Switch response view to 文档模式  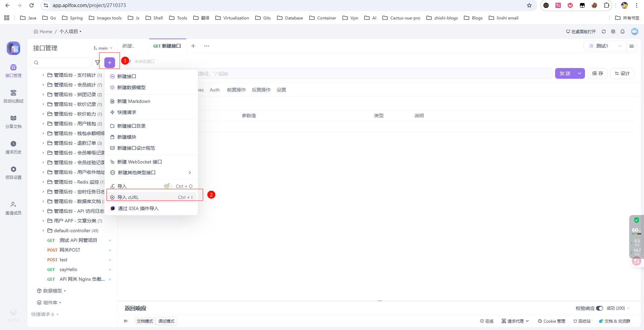tap(145, 321)
